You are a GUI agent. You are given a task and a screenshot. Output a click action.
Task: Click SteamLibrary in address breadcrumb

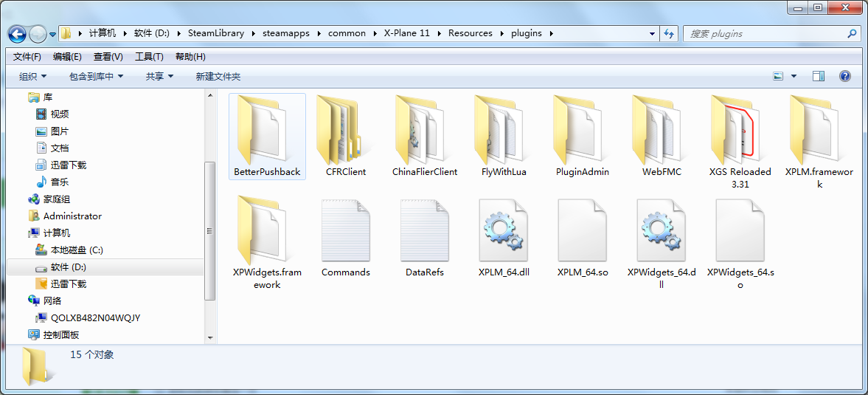[216, 33]
